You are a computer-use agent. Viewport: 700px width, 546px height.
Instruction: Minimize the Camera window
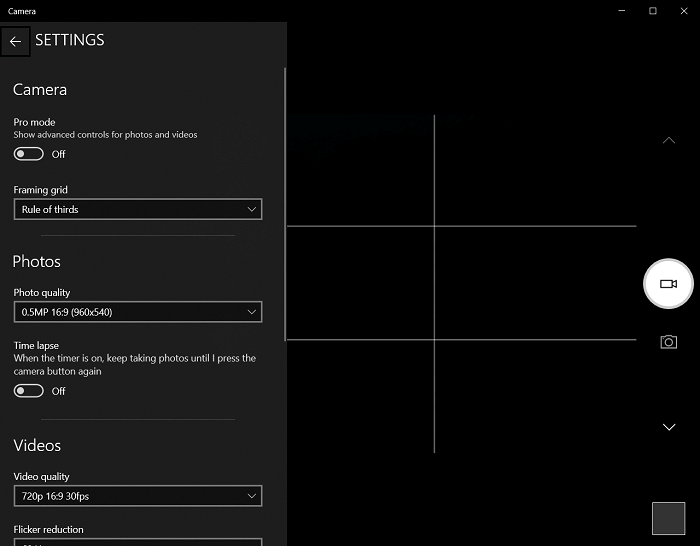pos(621,11)
